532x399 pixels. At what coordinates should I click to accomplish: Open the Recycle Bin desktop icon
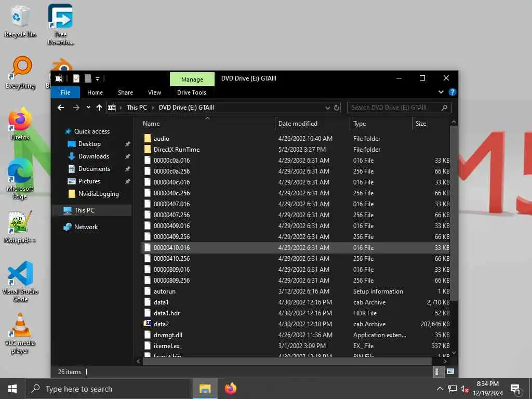pyautogui.click(x=20, y=21)
